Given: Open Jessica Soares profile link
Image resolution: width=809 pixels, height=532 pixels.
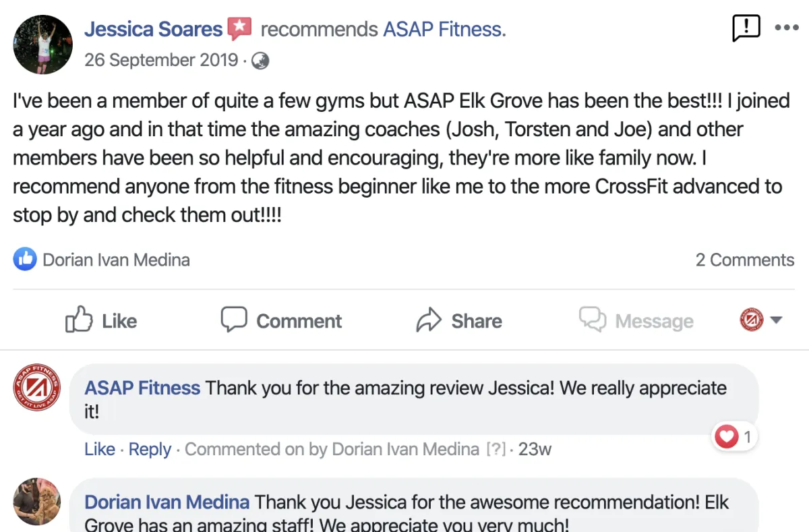Looking at the screenshot, I should pyautogui.click(x=153, y=30).
